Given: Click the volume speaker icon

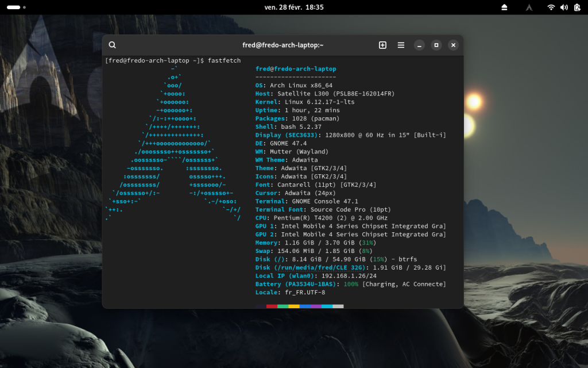Looking at the screenshot, I should pos(564,7).
